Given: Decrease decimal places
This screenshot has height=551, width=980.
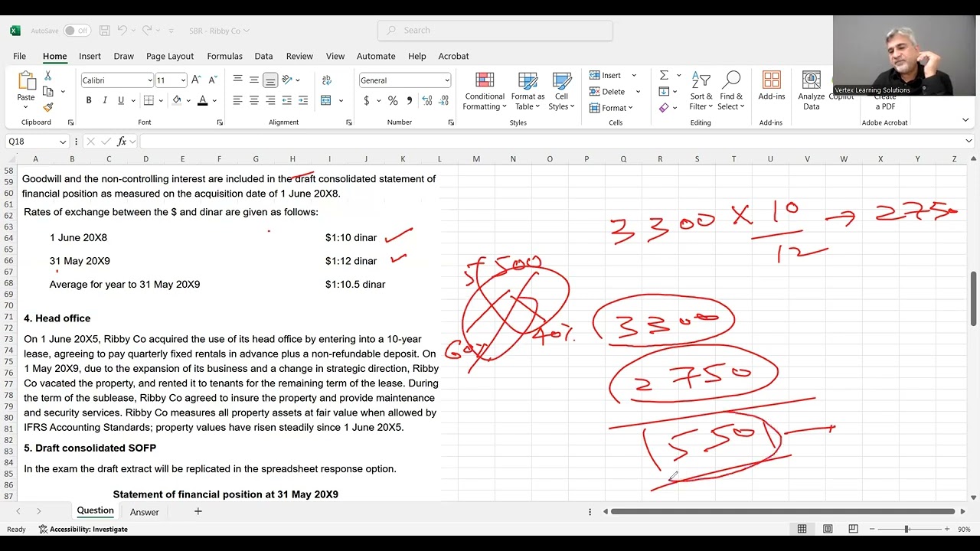Looking at the screenshot, I should tap(444, 100).
